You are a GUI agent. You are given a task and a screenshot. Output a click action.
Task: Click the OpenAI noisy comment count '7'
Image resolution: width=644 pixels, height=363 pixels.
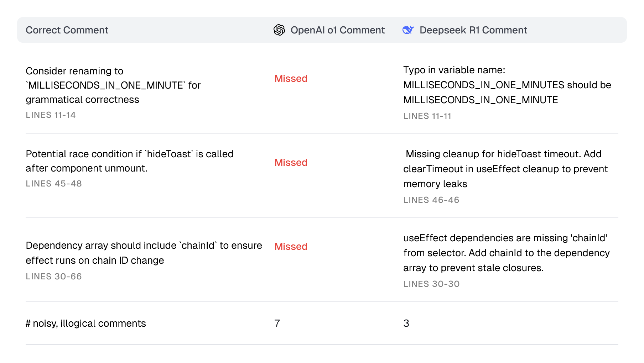277,323
